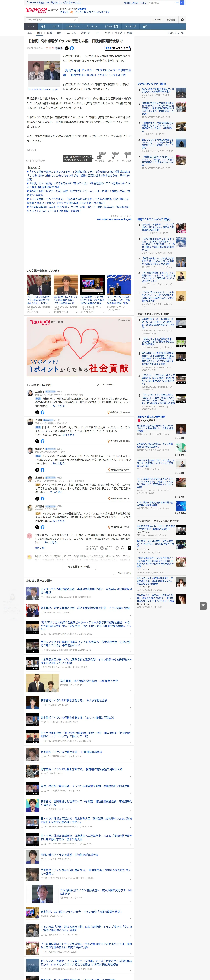This screenshot has height=980, width=210.
Task: Click the TBS NEWS DIG logo
Action: point(118,48)
